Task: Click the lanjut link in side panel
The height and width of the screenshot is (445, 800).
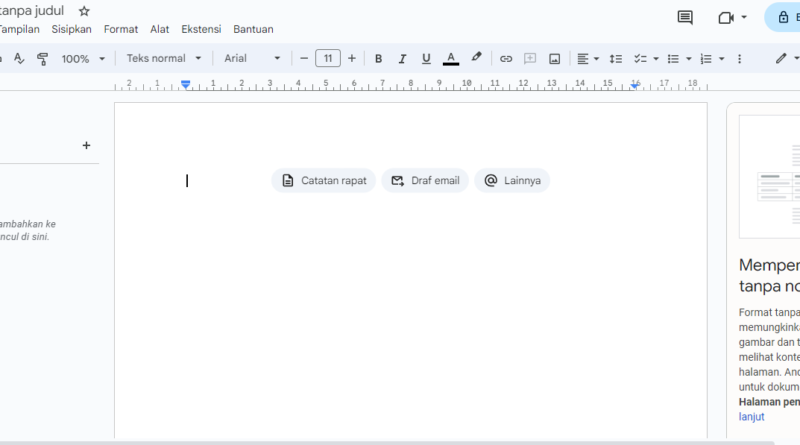Action: pos(752,416)
